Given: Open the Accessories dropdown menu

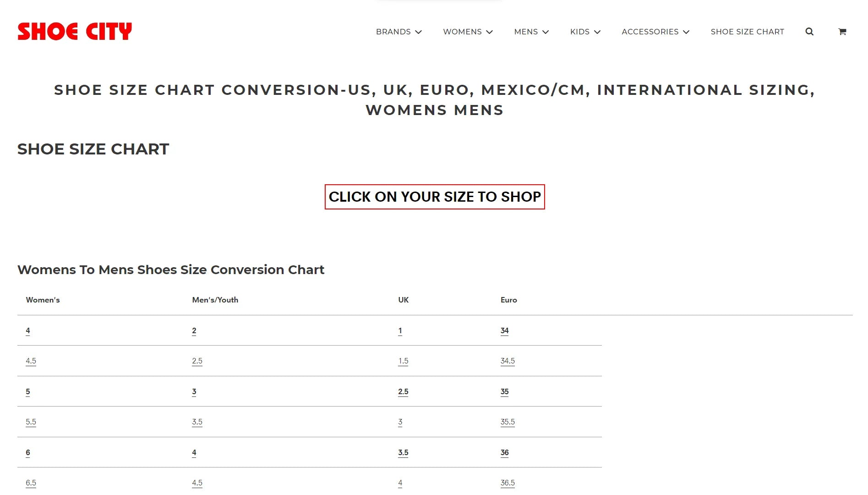Looking at the screenshot, I should [x=655, y=32].
